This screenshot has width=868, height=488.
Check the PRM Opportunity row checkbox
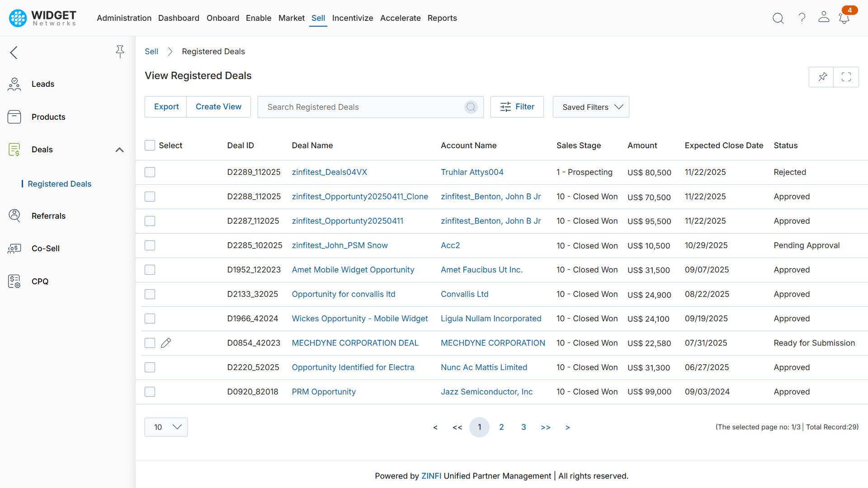[150, 392]
